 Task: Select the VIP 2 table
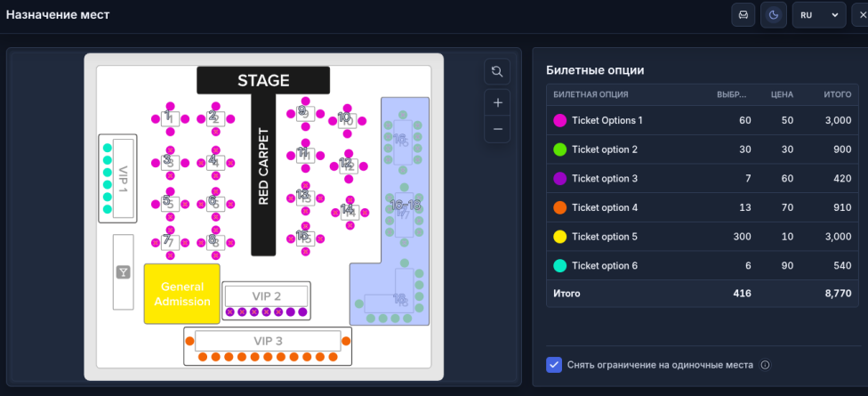[x=266, y=295]
